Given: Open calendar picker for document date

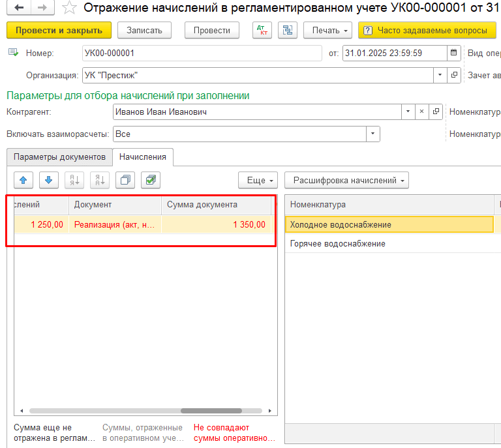Looking at the screenshot, I should 453,53.
